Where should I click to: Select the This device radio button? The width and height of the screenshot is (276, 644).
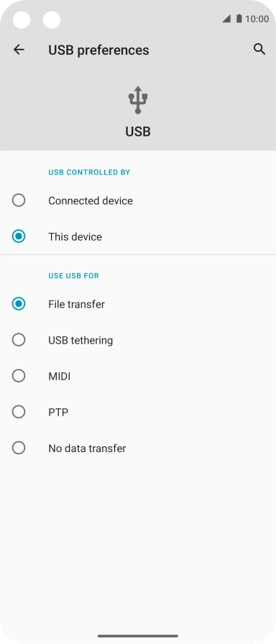(19, 236)
